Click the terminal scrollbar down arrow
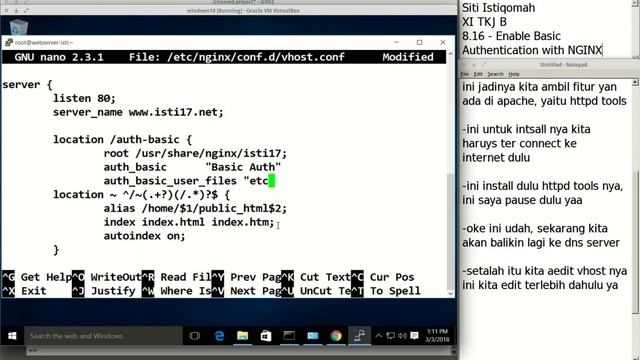 pos(450,293)
